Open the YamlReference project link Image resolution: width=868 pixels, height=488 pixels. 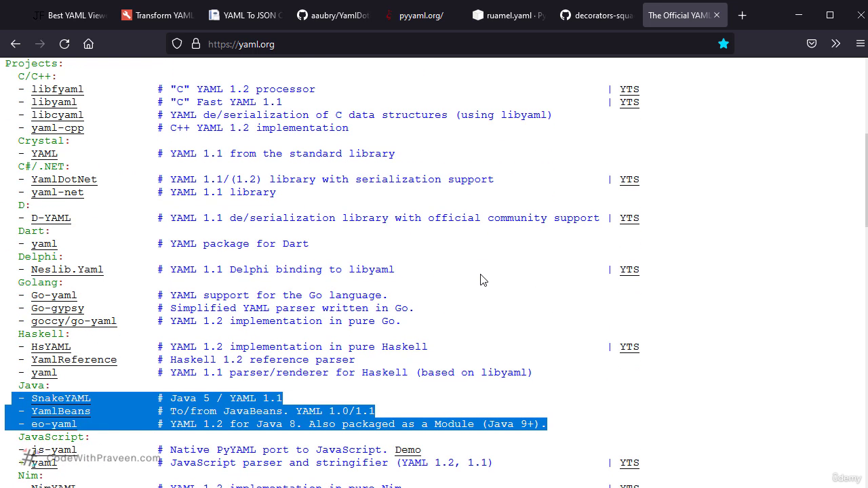point(74,360)
